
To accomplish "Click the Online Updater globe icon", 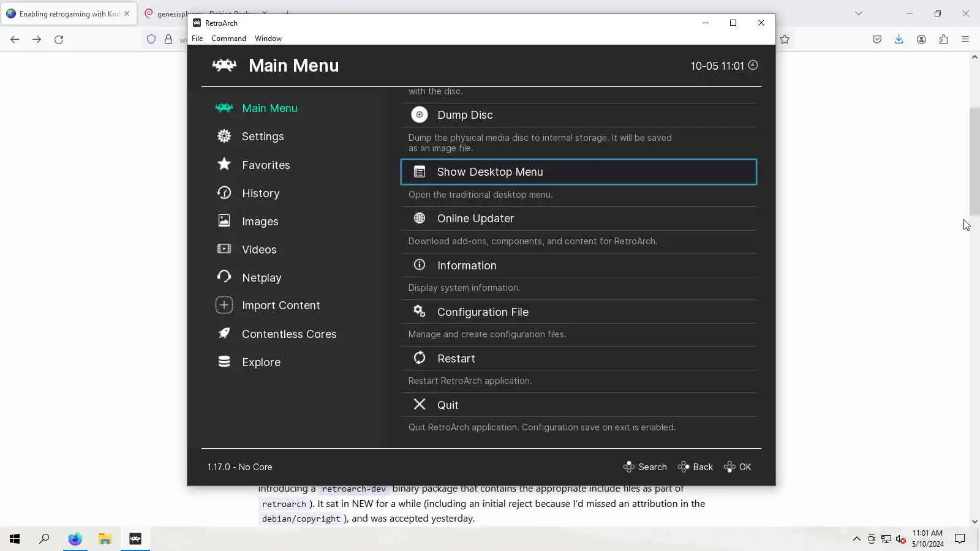I will coord(420,218).
